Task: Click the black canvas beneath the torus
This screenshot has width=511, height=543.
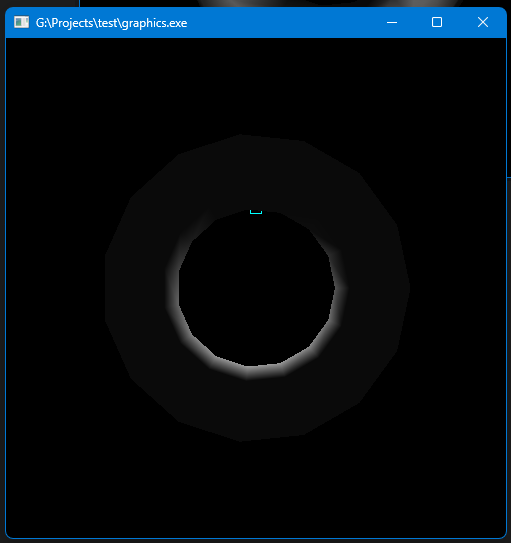Action: coord(256,488)
